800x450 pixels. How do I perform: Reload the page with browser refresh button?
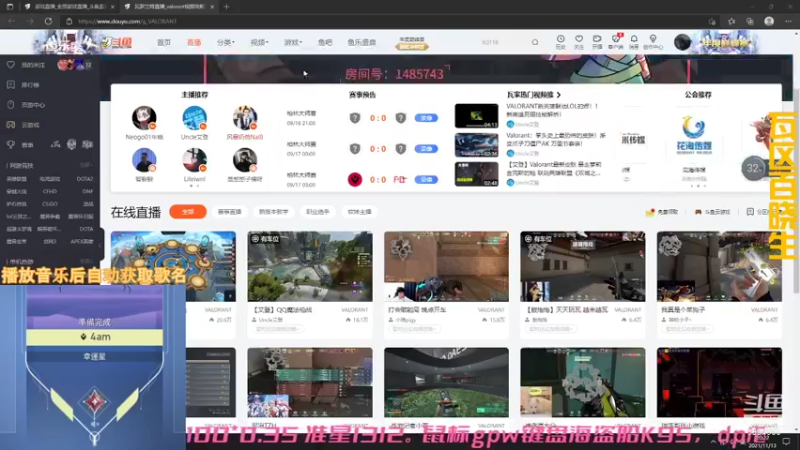click(x=48, y=21)
